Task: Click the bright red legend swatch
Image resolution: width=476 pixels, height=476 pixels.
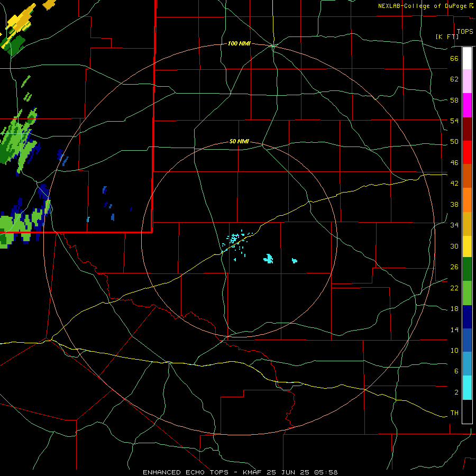Action: pyautogui.click(x=467, y=152)
